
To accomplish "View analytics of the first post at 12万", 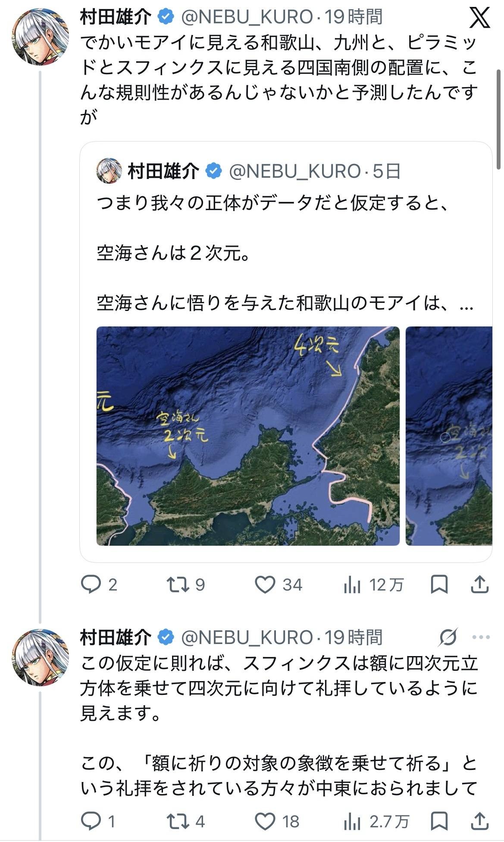I will [373, 584].
